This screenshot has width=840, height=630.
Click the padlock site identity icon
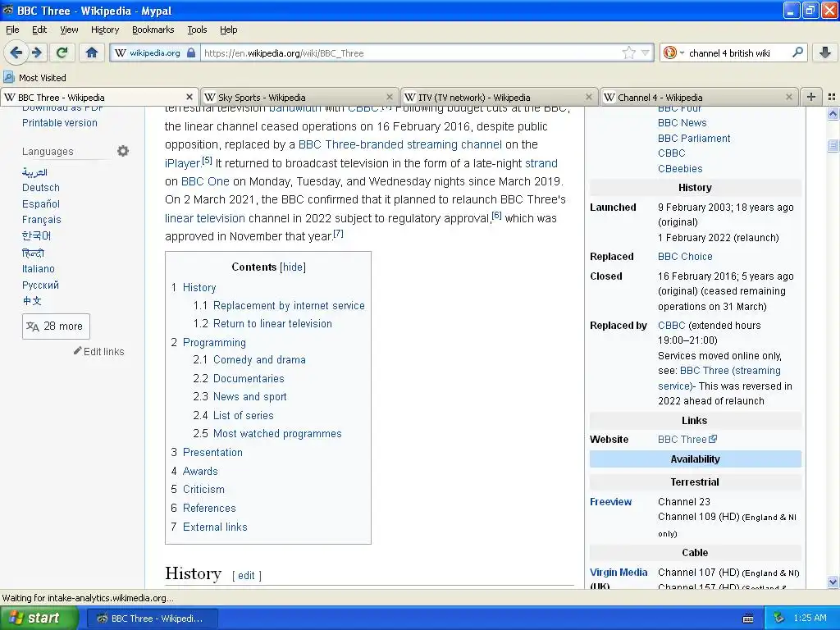[x=191, y=53]
